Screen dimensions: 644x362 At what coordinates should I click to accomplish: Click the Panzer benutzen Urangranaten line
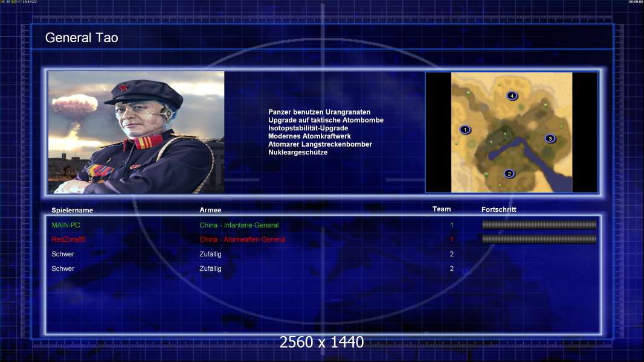[319, 112]
